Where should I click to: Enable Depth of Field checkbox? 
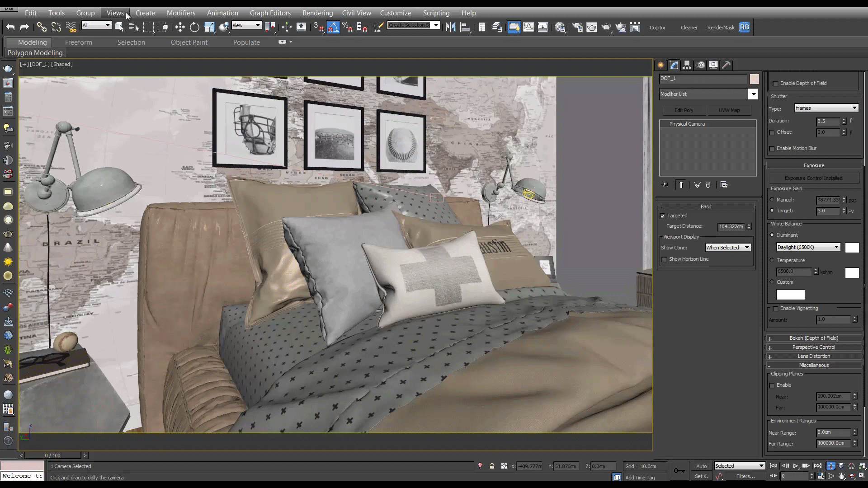point(776,84)
